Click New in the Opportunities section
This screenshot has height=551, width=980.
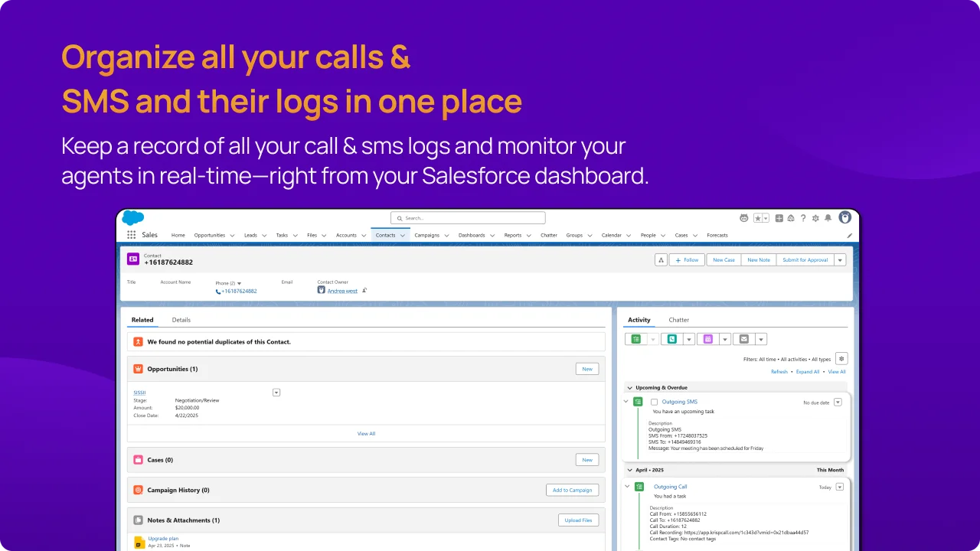[x=587, y=369]
